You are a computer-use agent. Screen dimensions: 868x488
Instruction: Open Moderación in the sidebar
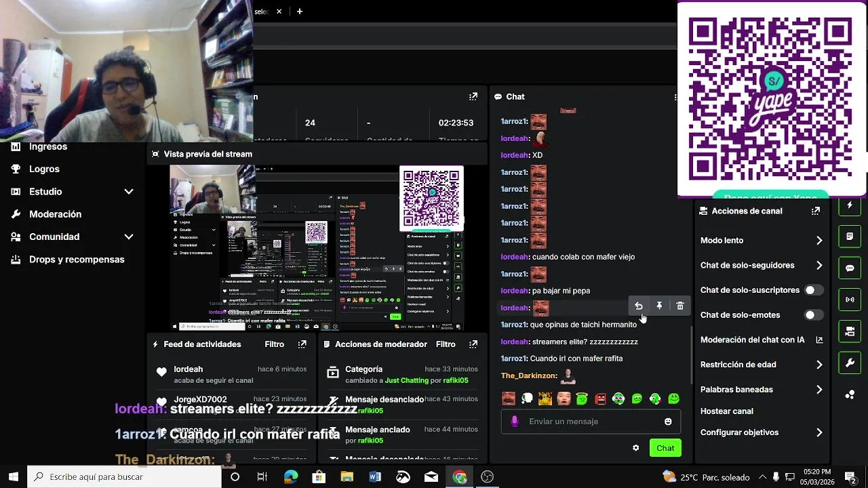pos(55,214)
